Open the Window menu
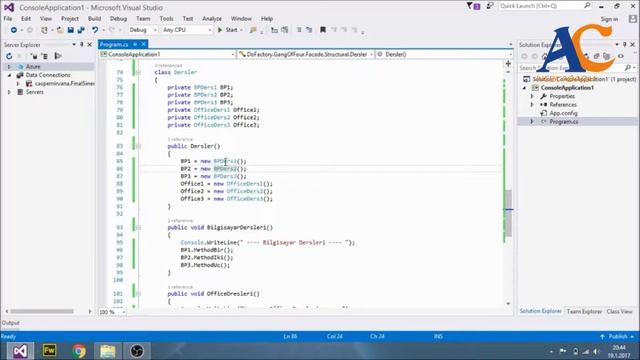 241,19
